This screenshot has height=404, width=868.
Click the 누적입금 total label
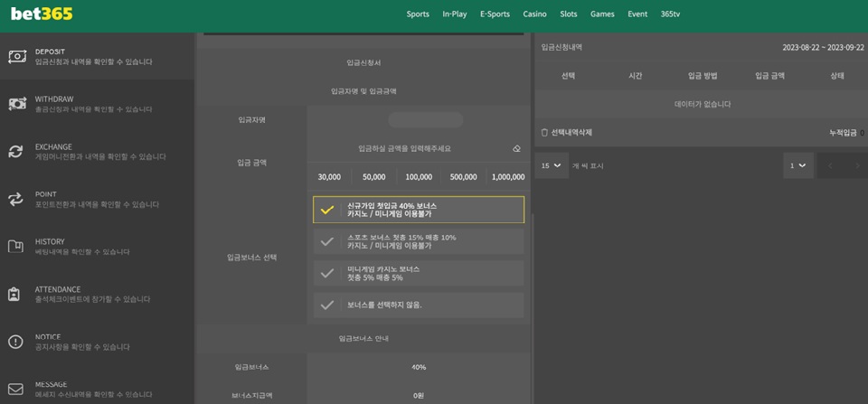843,133
